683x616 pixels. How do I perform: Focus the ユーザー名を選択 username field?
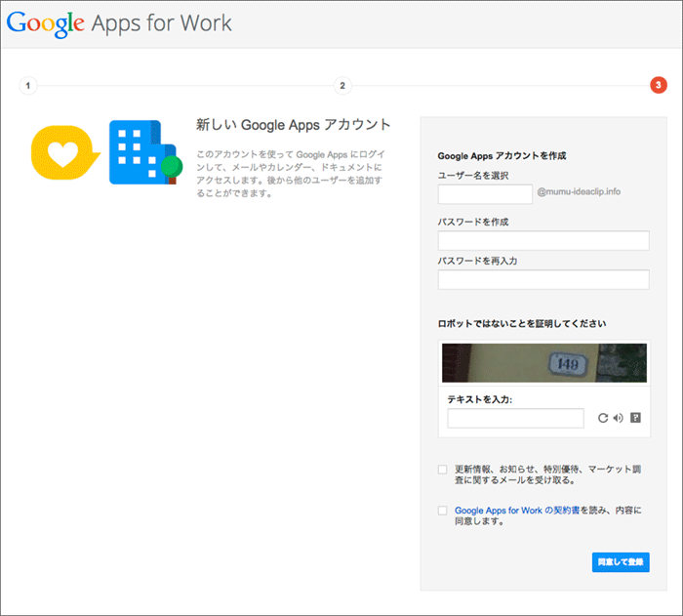485,194
